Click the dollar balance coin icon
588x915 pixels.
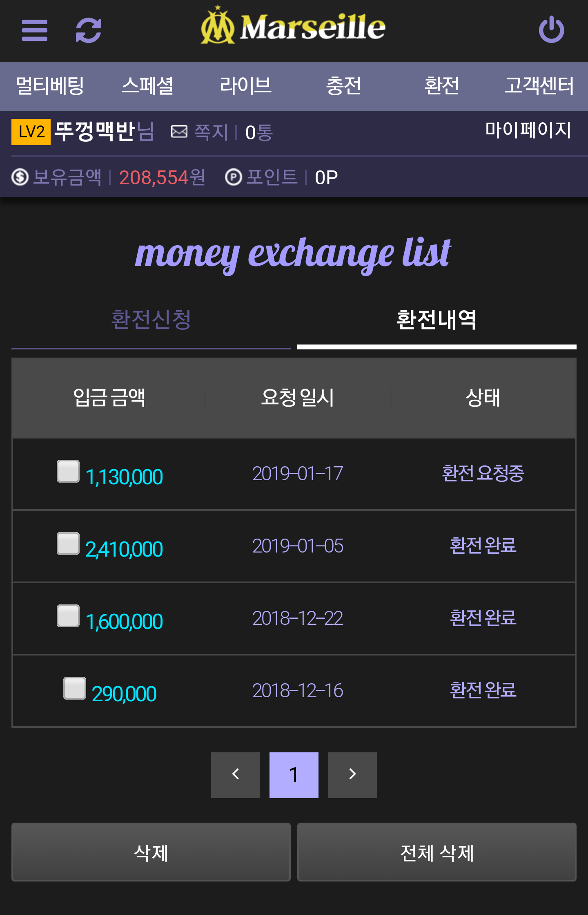point(20,177)
